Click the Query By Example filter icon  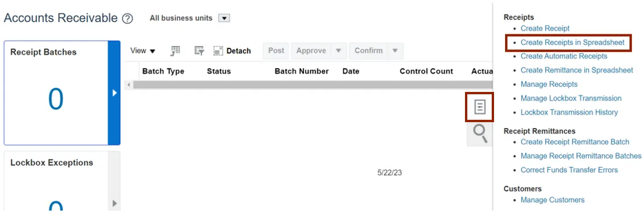(x=199, y=51)
